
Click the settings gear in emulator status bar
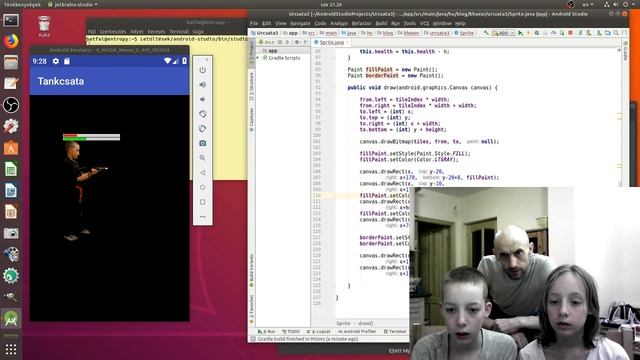(x=56, y=61)
